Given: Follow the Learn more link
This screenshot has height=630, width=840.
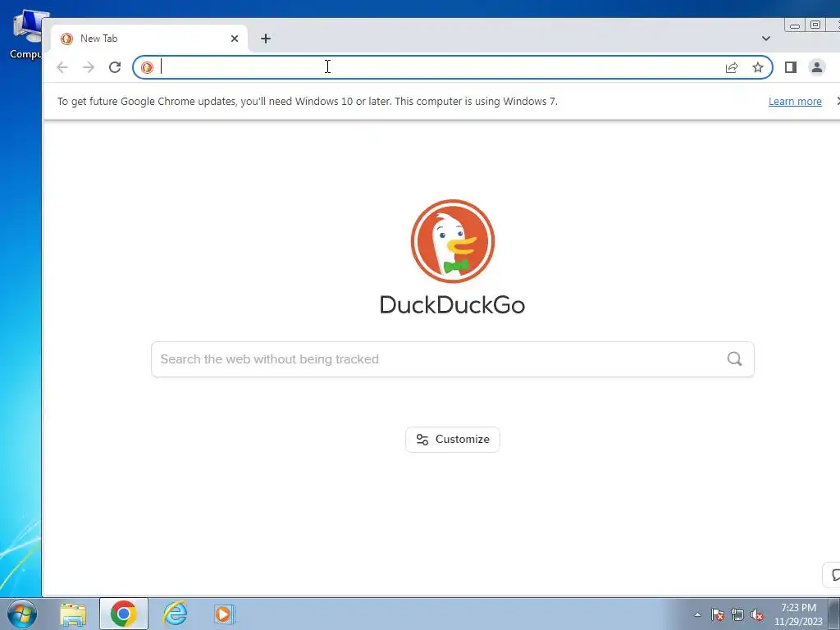Looking at the screenshot, I should [x=795, y=101].
